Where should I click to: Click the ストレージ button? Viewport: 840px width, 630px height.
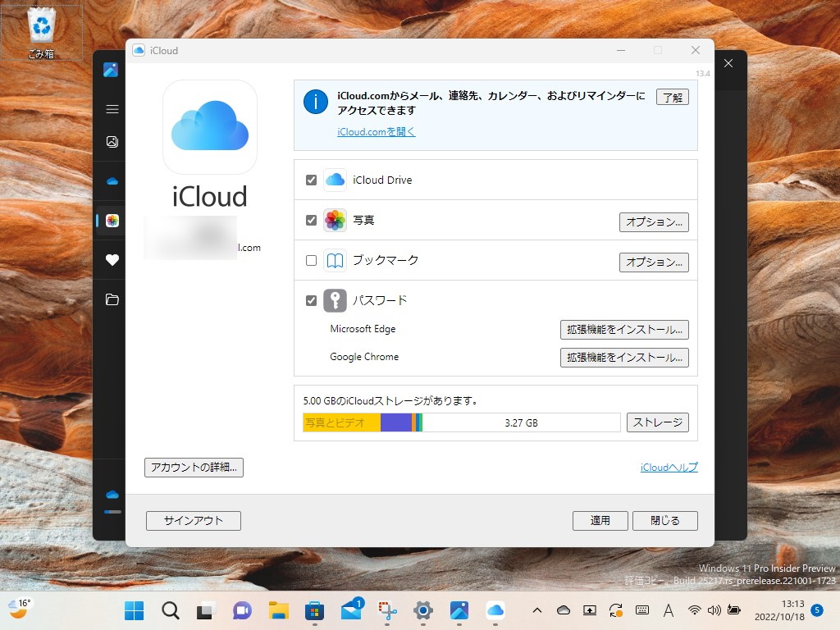pyautogui.click(x=658, y=422)
